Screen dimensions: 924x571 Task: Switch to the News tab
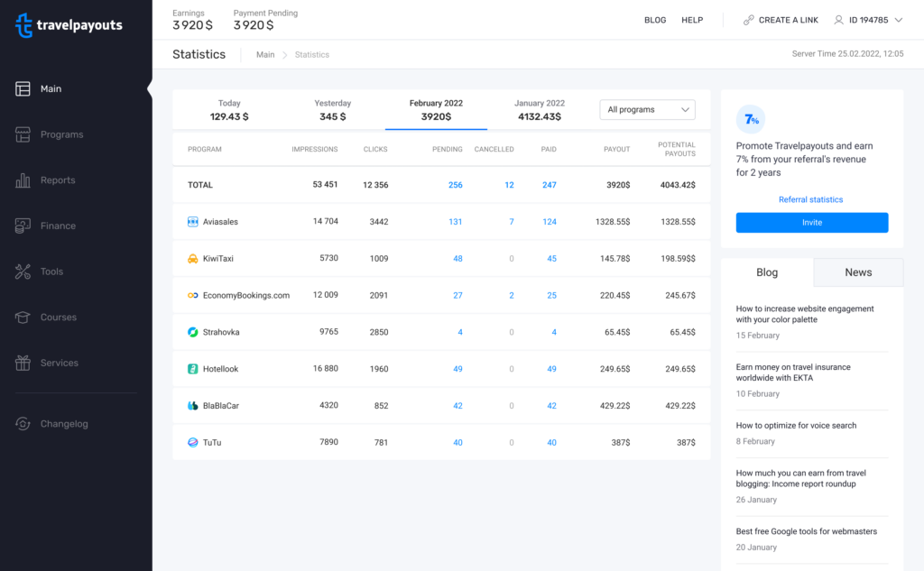[858, 272]
